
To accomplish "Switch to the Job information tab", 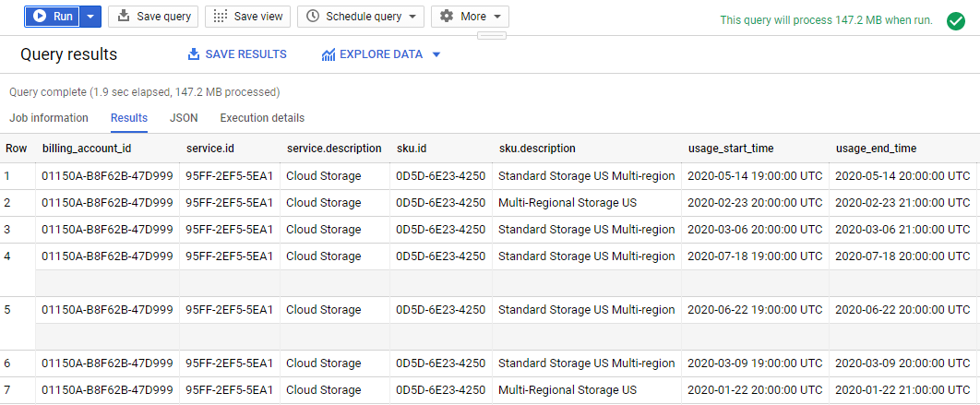I will (49, 117).
